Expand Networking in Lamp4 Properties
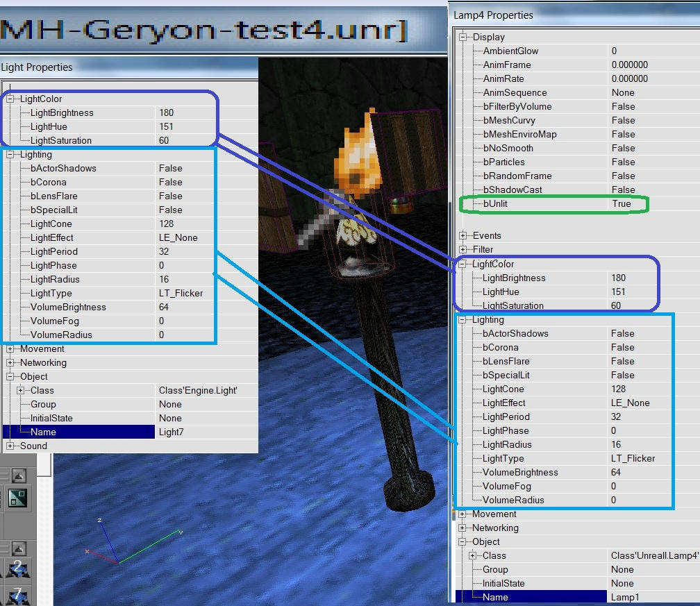Screen dimensions: 700x606 coord(462,528)
